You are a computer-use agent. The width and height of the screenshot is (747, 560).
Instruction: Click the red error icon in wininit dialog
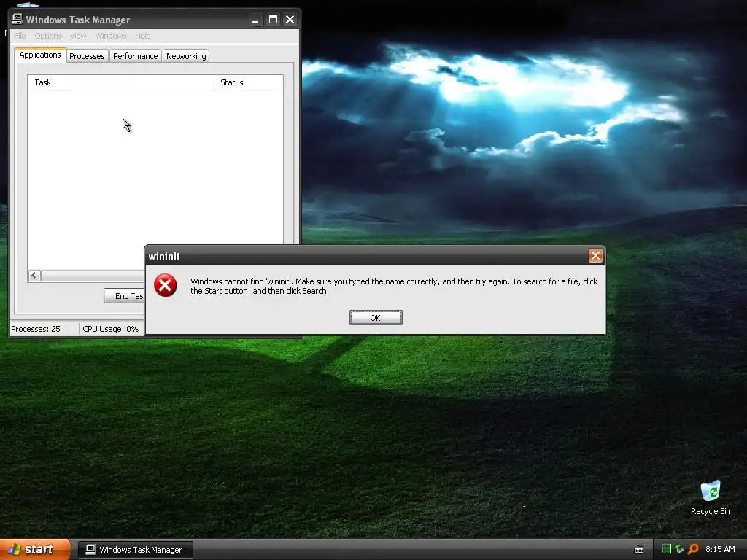coord(166,285)
